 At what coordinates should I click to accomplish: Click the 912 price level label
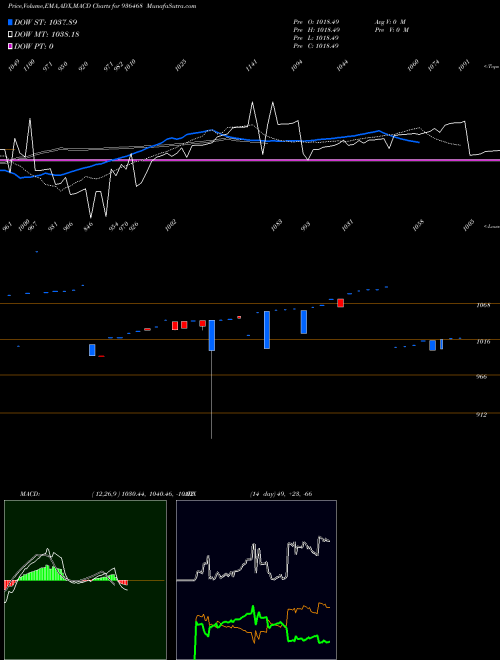(x=483, y=415)
